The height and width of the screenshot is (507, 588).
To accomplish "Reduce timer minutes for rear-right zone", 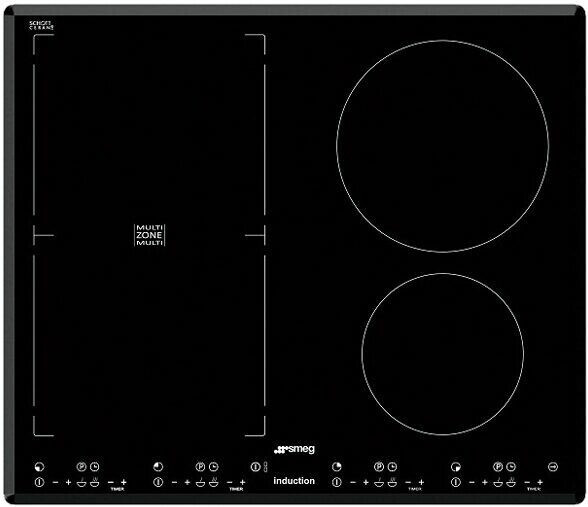I will (x=408, y=482).
